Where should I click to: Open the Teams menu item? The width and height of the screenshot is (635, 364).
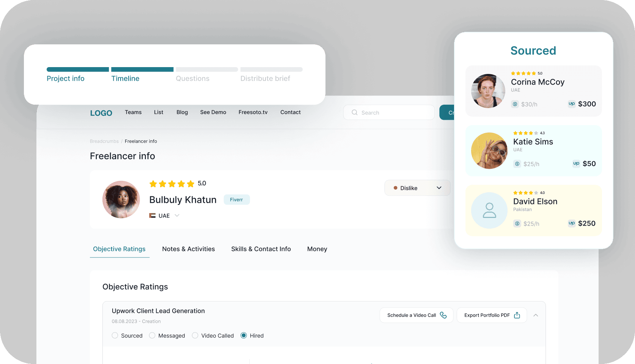click(133, 112)
